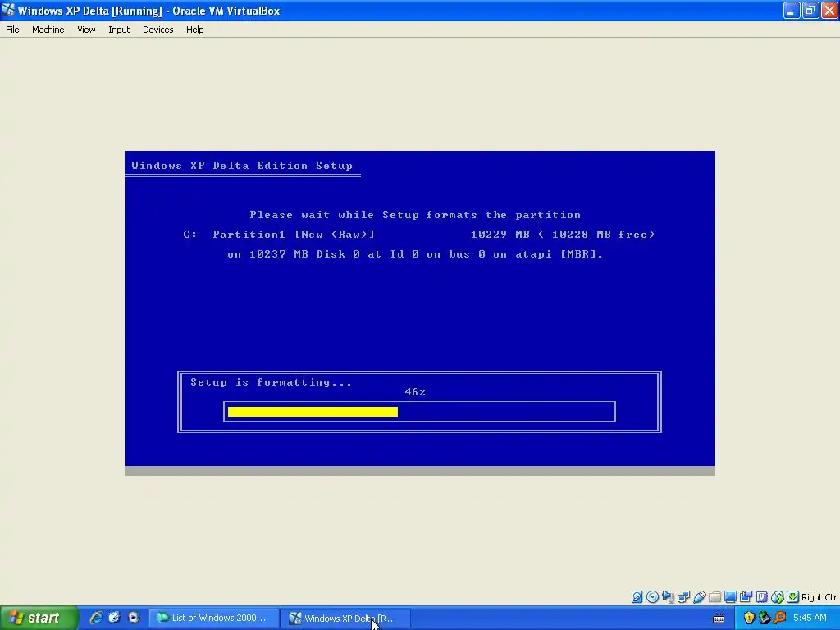The image size is (840, 630).
Task: Click the yellow security shield tray icon
Action: click(749, 618)
